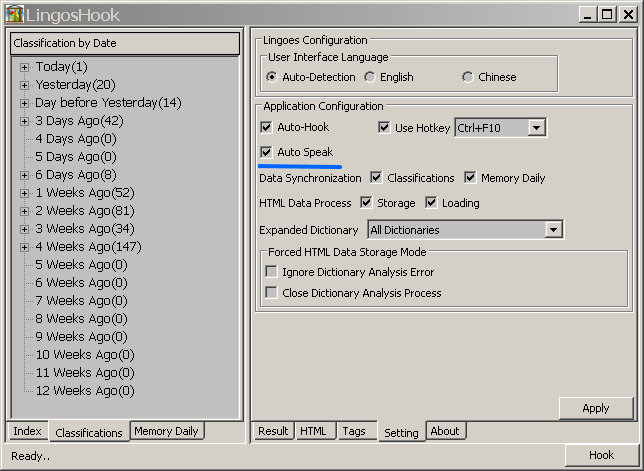
Task: Select the 7 Weeks Ago(0) item
Action: (x=81, y=301)
